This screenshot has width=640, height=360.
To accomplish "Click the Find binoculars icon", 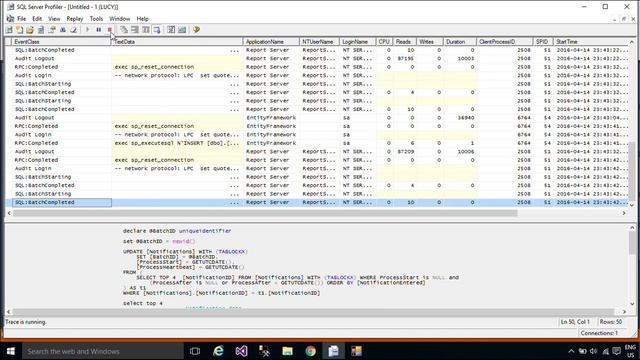I will (x=63, y=30).
